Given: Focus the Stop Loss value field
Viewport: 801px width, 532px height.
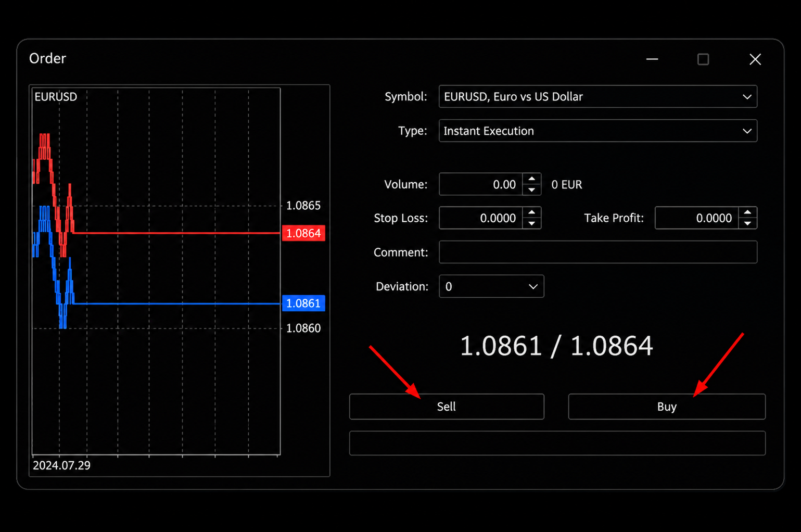Looking at the screenshot, I should coord(480,218).
